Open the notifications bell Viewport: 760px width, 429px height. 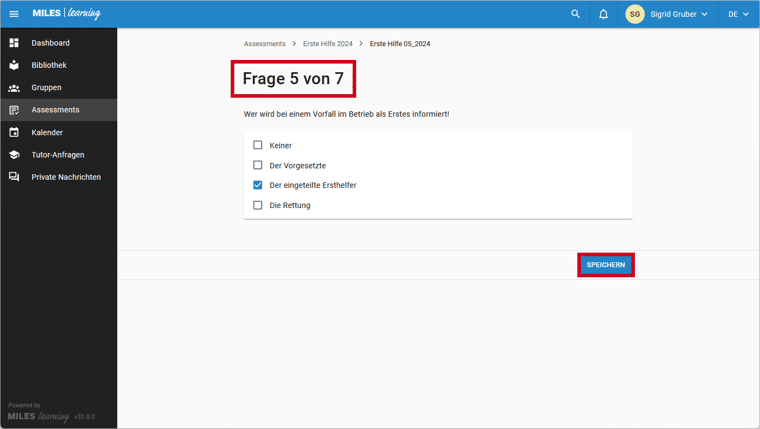(603, 14)
